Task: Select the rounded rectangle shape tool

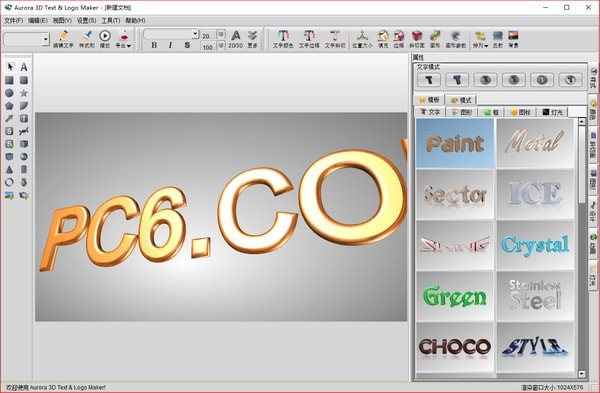Action: coord(24,80)
